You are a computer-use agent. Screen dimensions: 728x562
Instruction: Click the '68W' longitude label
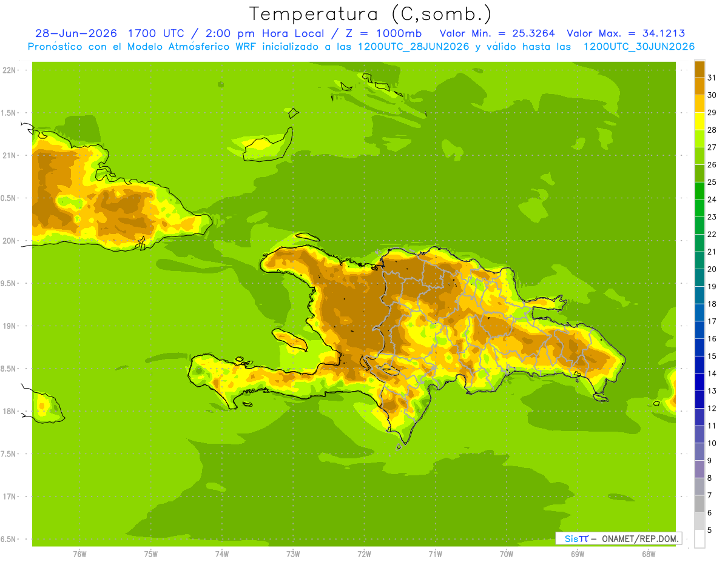coord(648,554)
